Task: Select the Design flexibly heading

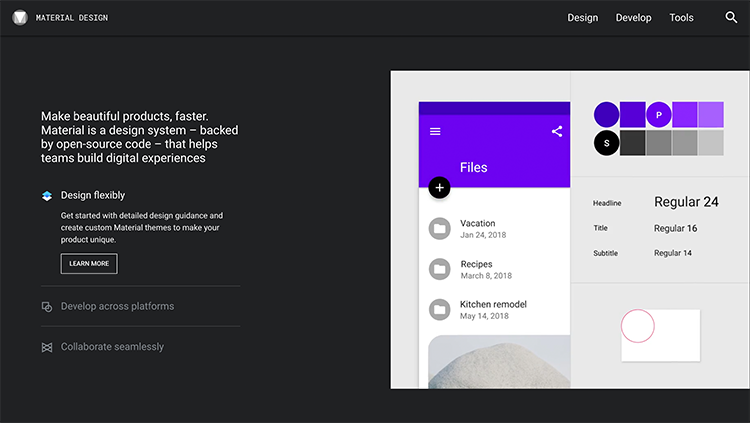Action: pos(93,195)
